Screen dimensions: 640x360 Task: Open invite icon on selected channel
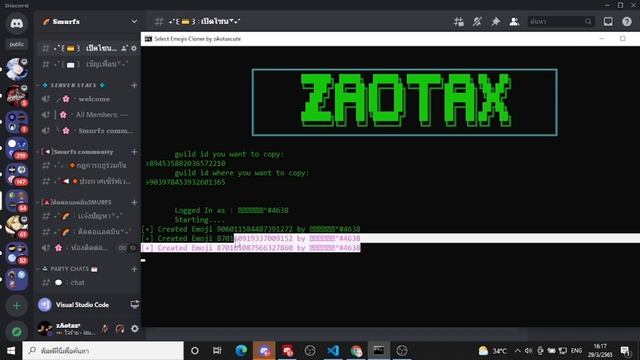tap(124, 48)
